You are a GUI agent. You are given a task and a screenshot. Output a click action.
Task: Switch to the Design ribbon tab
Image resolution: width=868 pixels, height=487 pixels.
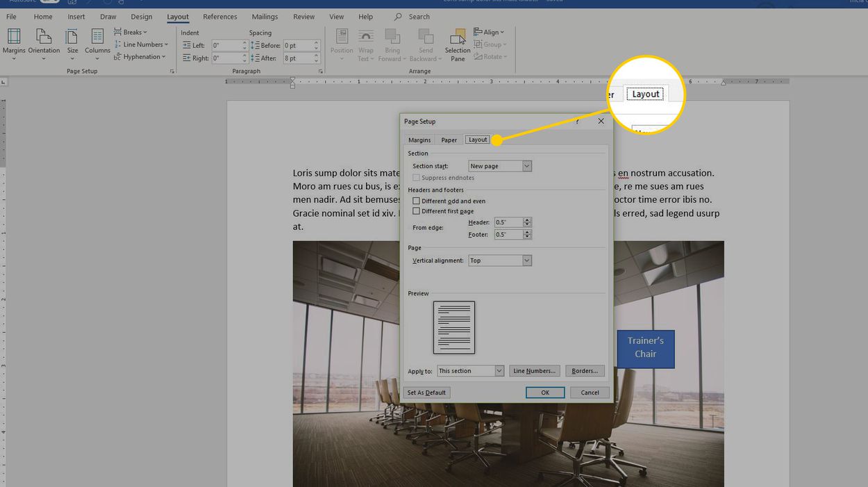tap(141, 17)
